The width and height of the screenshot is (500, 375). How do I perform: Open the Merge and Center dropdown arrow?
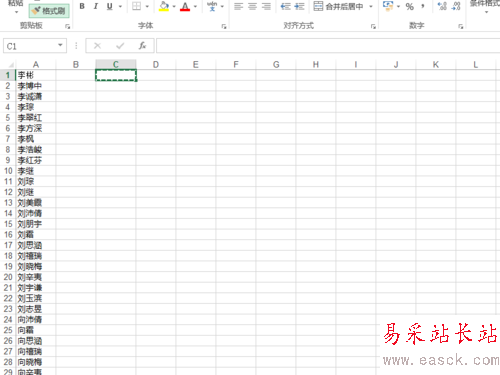click(371, 6)
